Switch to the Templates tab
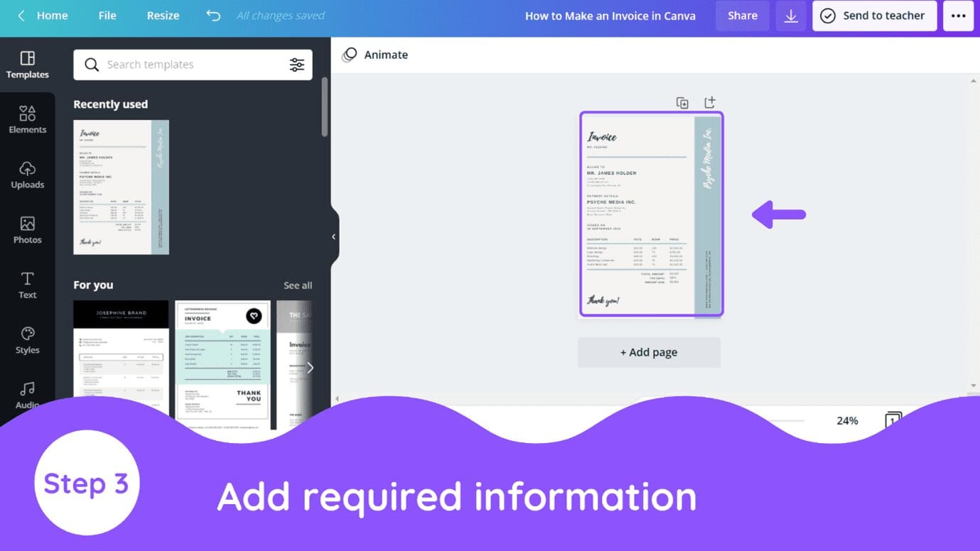 (27, 65)
